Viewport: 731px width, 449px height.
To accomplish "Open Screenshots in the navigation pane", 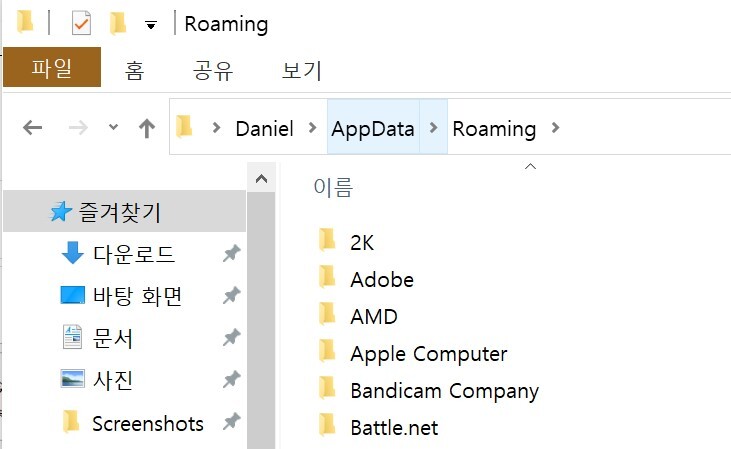I will (x=148, y=424).
